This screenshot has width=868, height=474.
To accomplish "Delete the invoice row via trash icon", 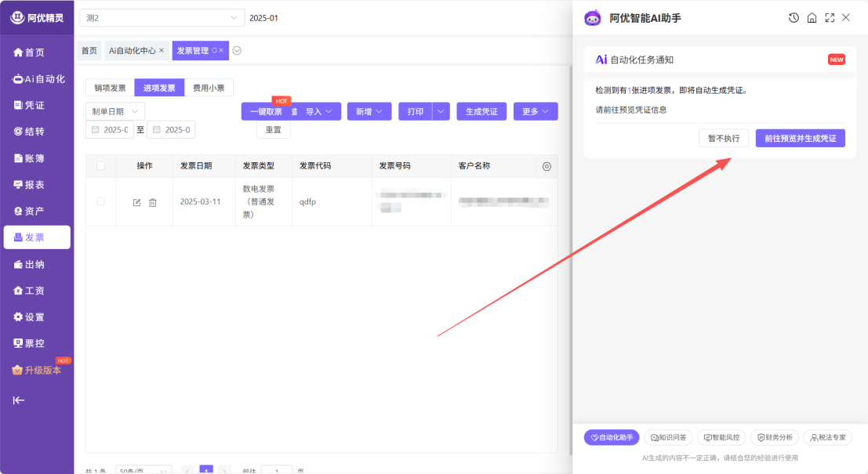I will (x=153, y=202).
